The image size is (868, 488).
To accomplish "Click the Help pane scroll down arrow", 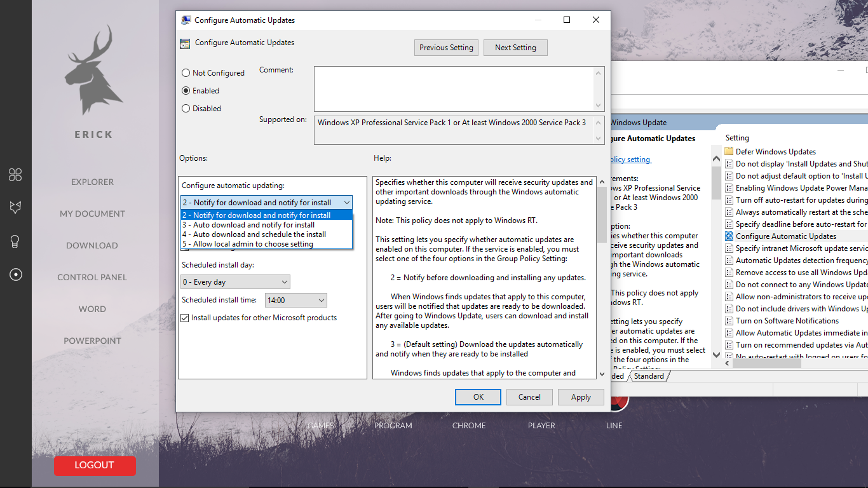I will [602, 374].
